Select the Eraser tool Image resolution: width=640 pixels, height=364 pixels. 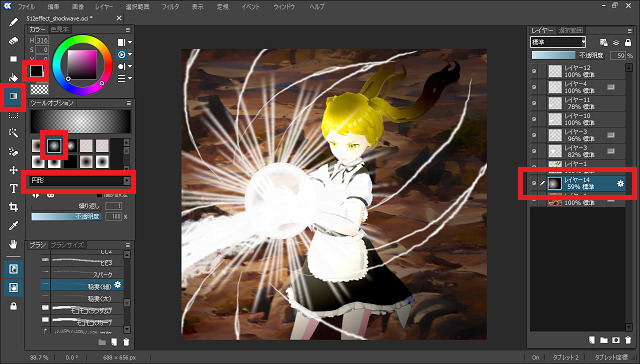(x=13, y=40)
